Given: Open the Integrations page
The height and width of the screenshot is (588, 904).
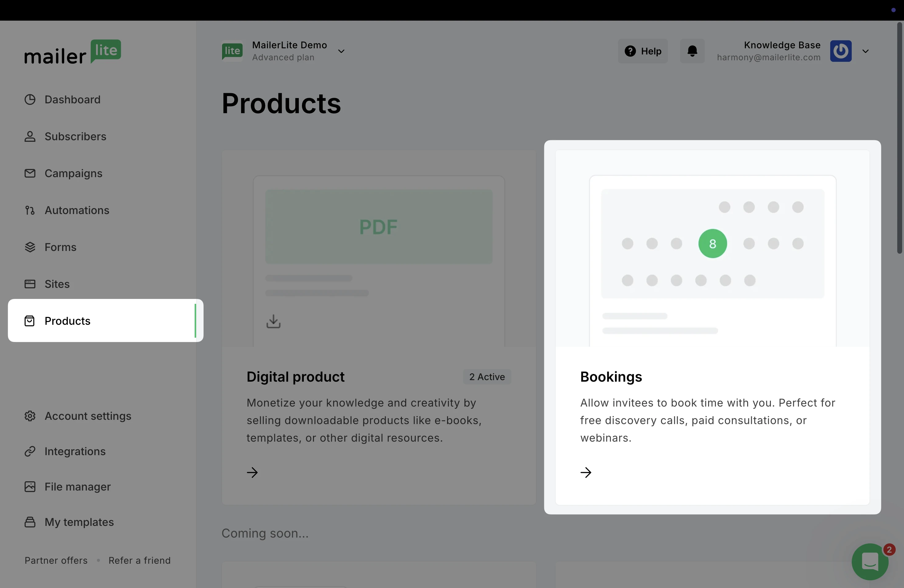Looking at the screenshot, I should click(75, 451).
